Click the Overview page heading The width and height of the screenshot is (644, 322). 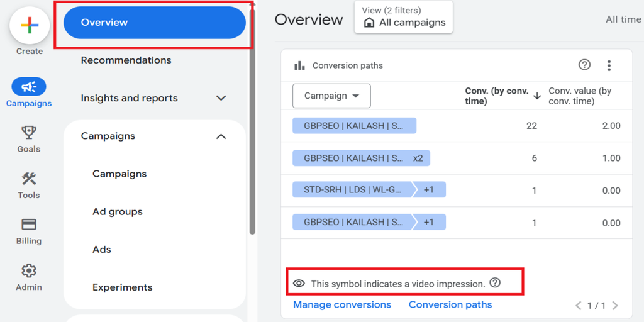pyautogui.click(x=309, y=19)
